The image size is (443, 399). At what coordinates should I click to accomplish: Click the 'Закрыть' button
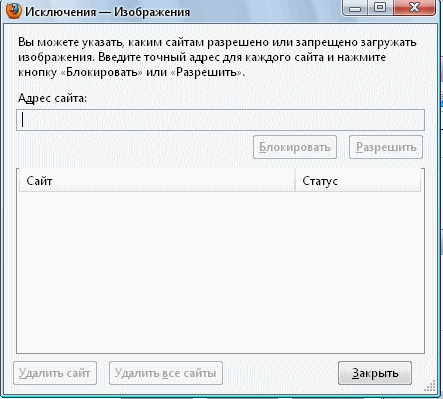[x=375, y=373]
